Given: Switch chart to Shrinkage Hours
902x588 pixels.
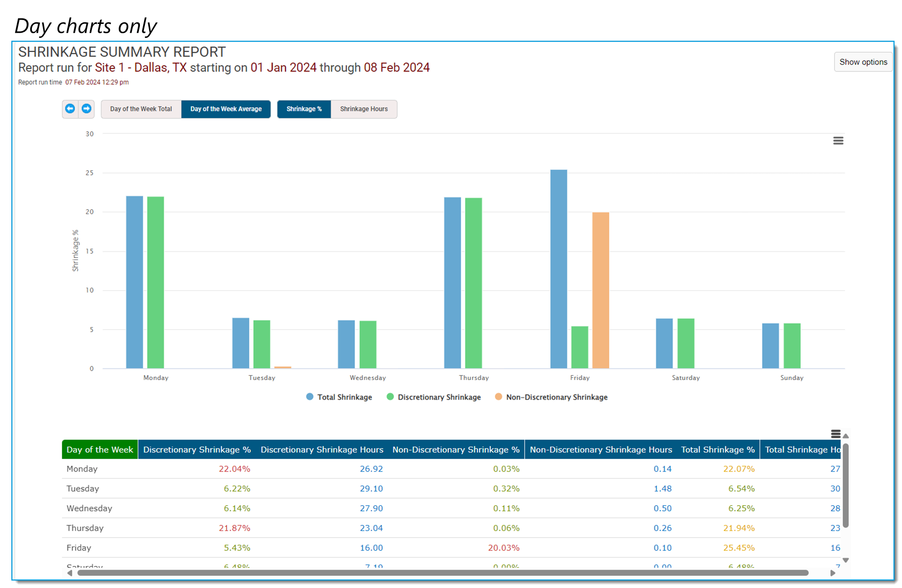Looking at the screenshot, I should pyautogui.click(x=364, y=109).
